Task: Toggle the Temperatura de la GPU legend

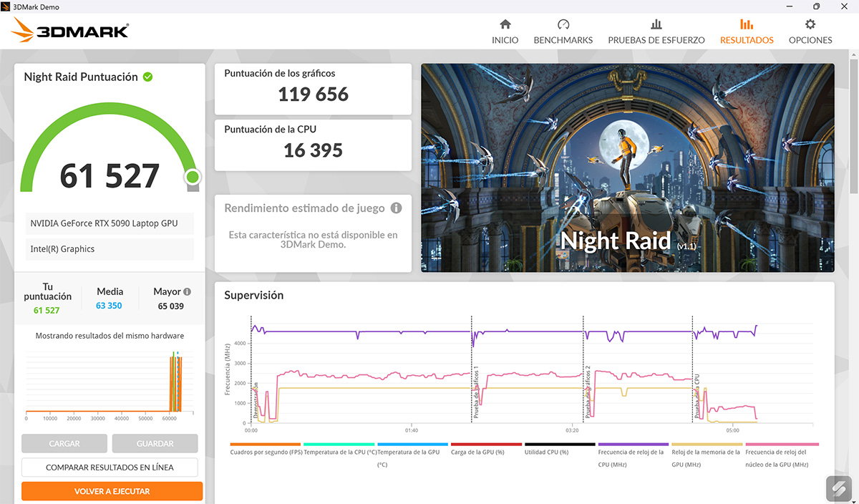Action: pos(412,455)
